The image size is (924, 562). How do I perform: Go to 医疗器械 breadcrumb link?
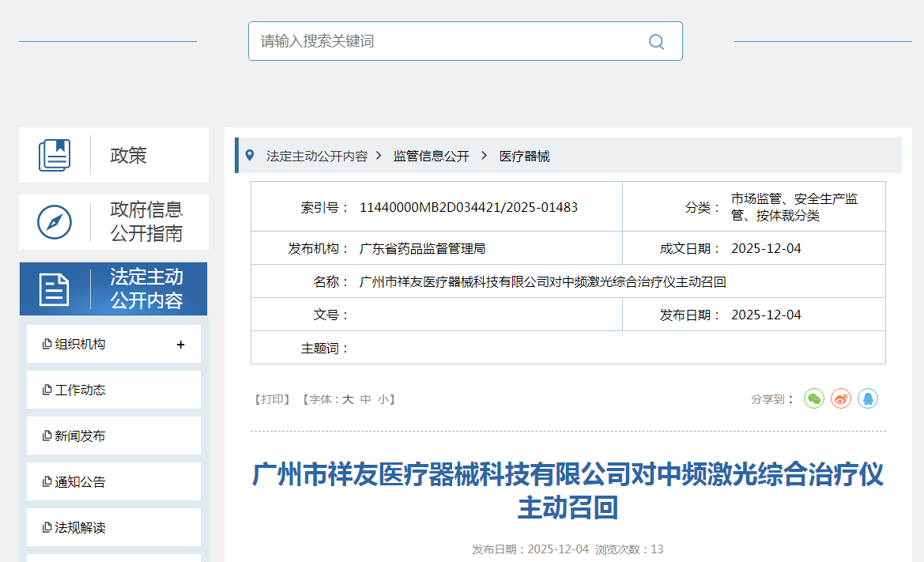tap(524, 157)
